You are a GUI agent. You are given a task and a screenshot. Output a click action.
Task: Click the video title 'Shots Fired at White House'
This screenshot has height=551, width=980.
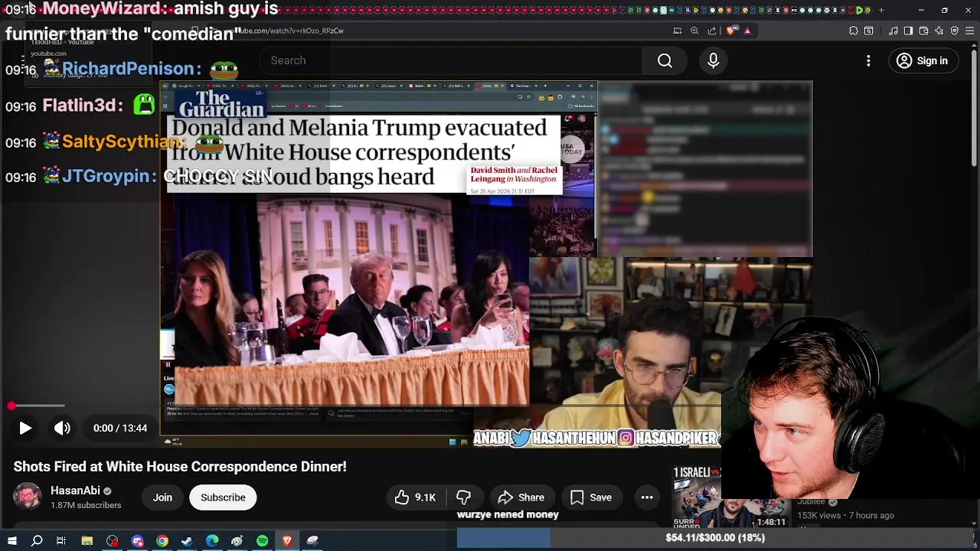[x=180, y=467]
